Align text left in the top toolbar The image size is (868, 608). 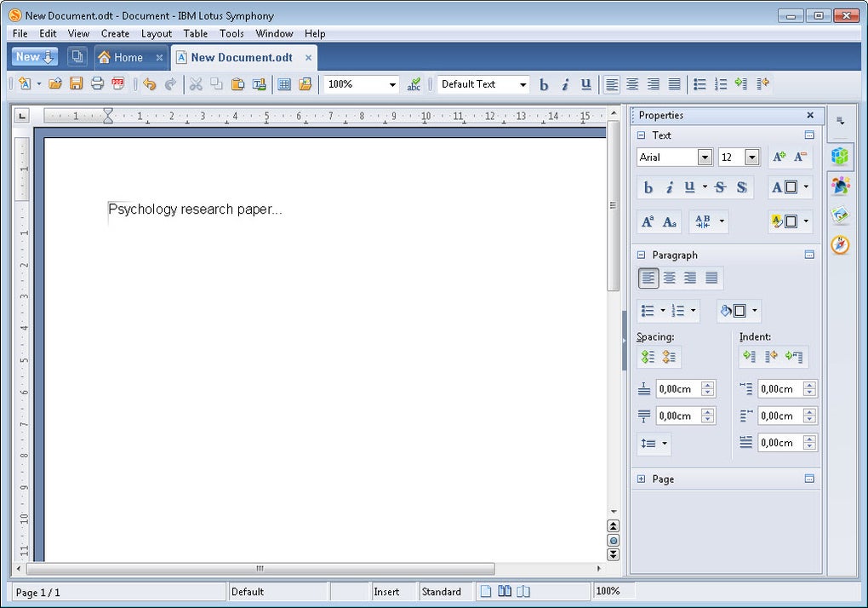(611, 84)
